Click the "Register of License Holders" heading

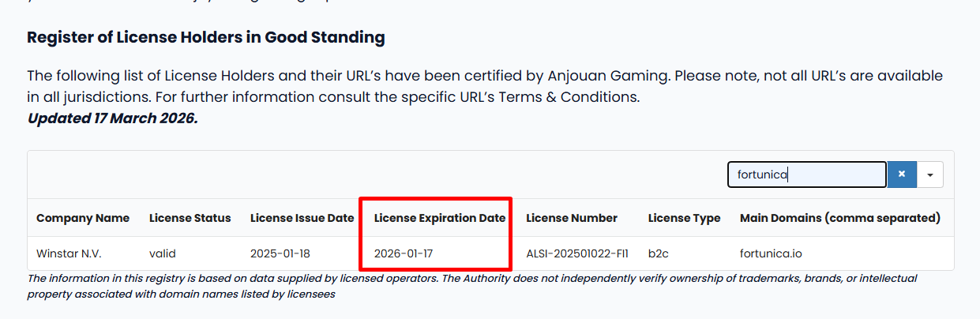click(206, 37)
